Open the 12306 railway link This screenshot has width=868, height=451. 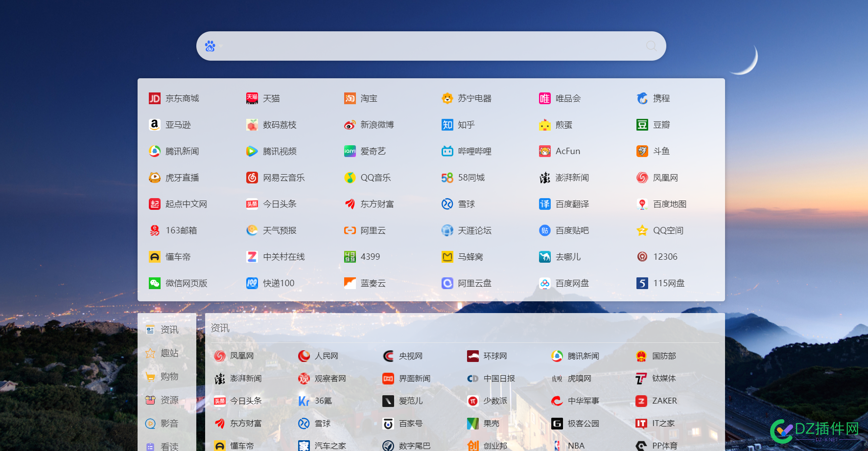pos(657,257)
